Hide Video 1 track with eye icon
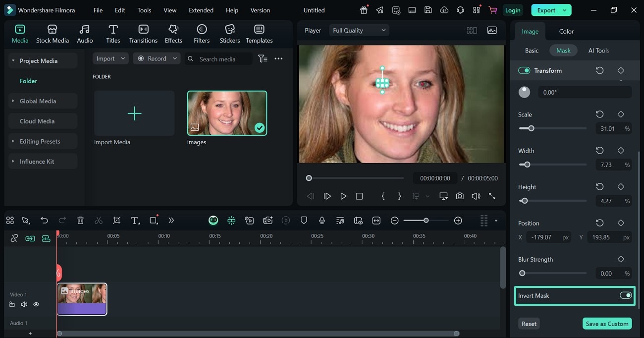The height and width of the screenshot is (338, 644). pyautogui.click(x=36, y=304)
